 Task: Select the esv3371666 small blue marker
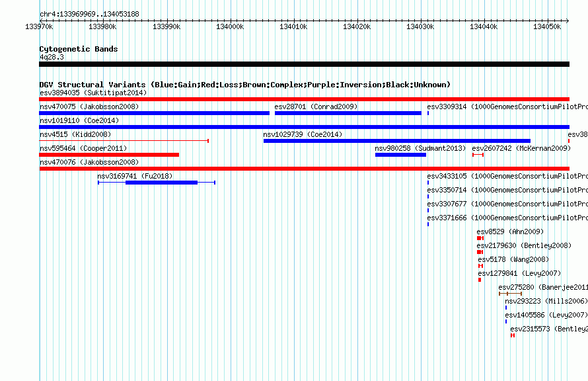click(x=428, y=224)
